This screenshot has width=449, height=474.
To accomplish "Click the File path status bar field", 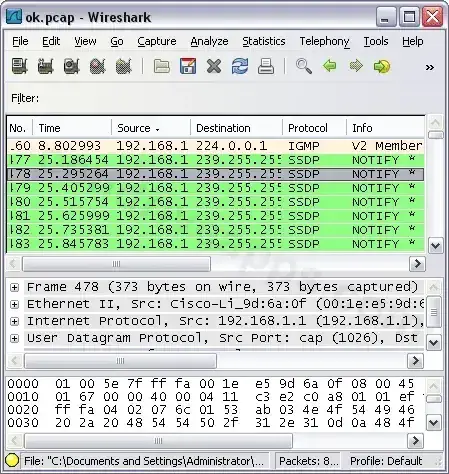I will (144, 461).
